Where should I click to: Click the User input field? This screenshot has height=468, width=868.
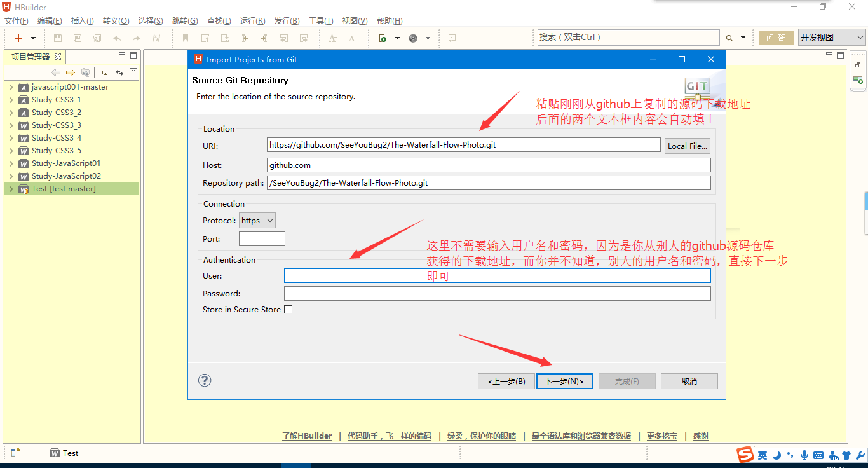point(497,276)
